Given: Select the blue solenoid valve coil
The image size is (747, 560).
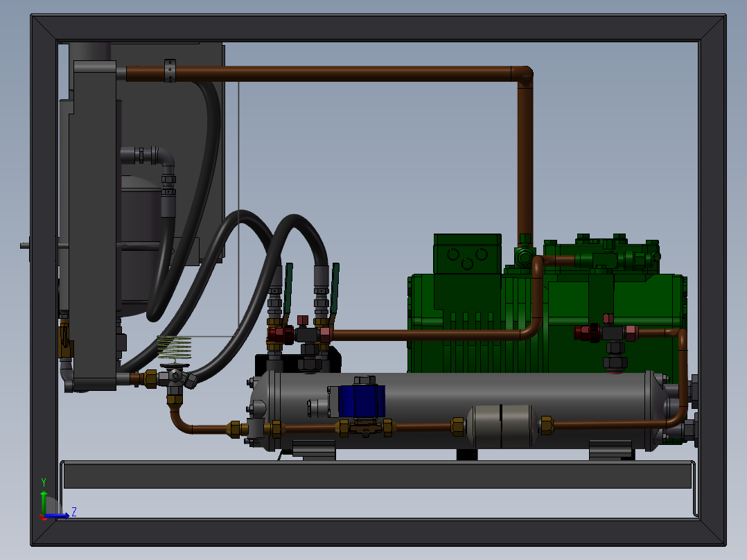Looking at the screenshot, I should click(362, 402).
